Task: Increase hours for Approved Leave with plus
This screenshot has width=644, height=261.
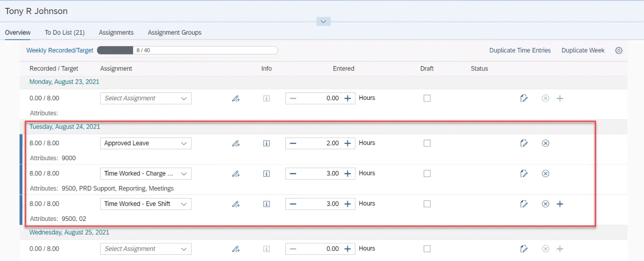Action: (x=347, y=143)
